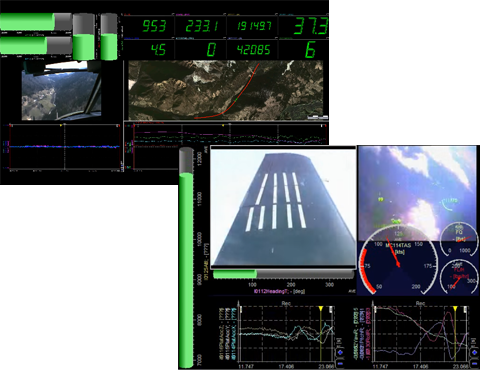The width and height of the screenshot is (480, 370).
Task: Click the tall green altitude cylinder gauge
Action: [x=186, y=257]
